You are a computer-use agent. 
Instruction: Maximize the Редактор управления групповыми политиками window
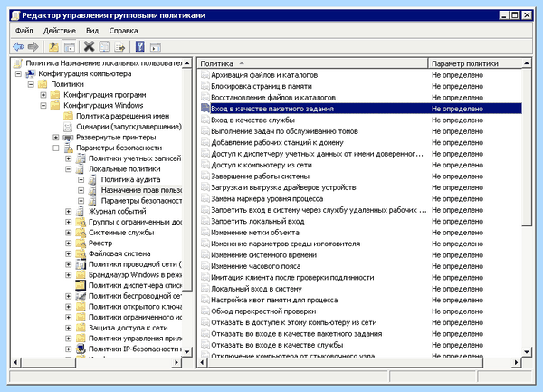(515, 15)
